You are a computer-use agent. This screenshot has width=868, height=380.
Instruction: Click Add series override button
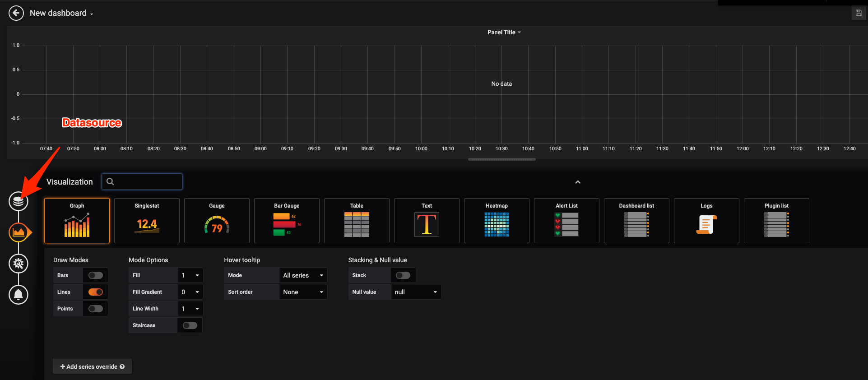point(92,366)
